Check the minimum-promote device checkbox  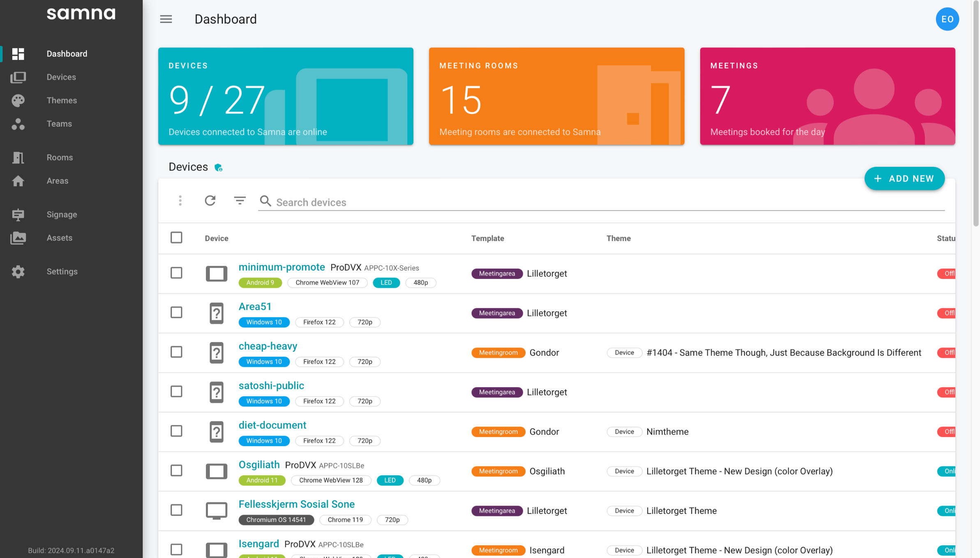click(x=176, y=273)
